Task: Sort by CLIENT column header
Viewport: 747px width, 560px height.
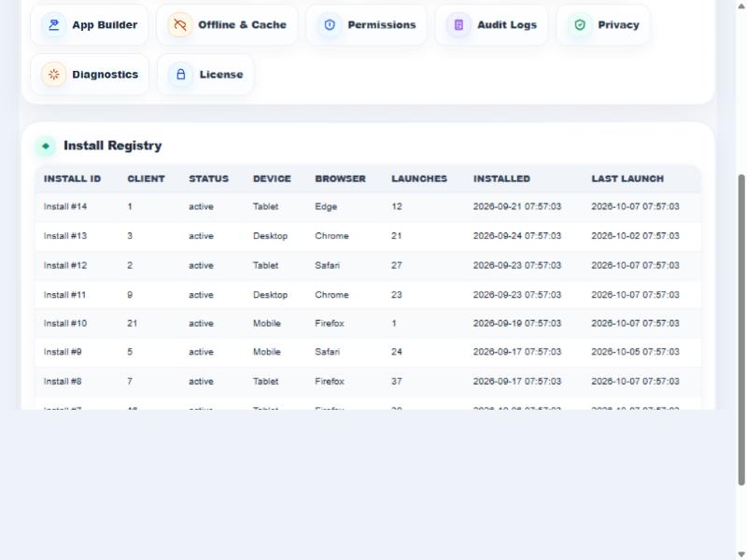Action: tap(146, 178)
